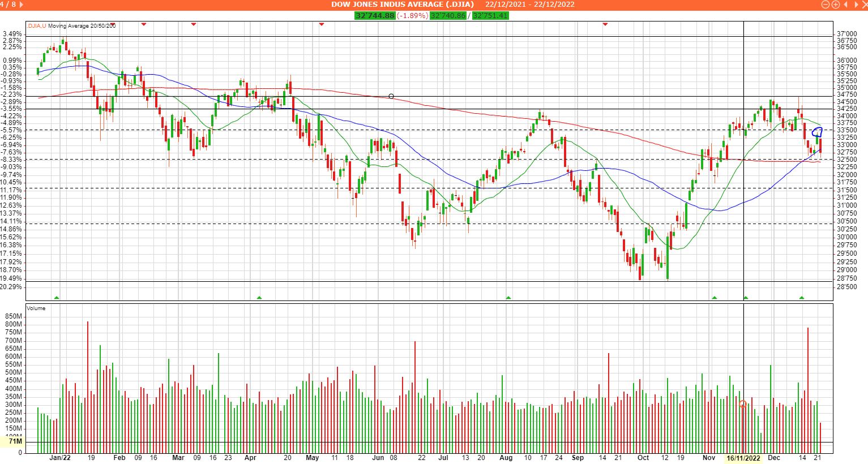Image resolution: width=868 pixels, height=464 pixels.
Task: Click the last price 32'744.88 box
Action: point(374,15)
